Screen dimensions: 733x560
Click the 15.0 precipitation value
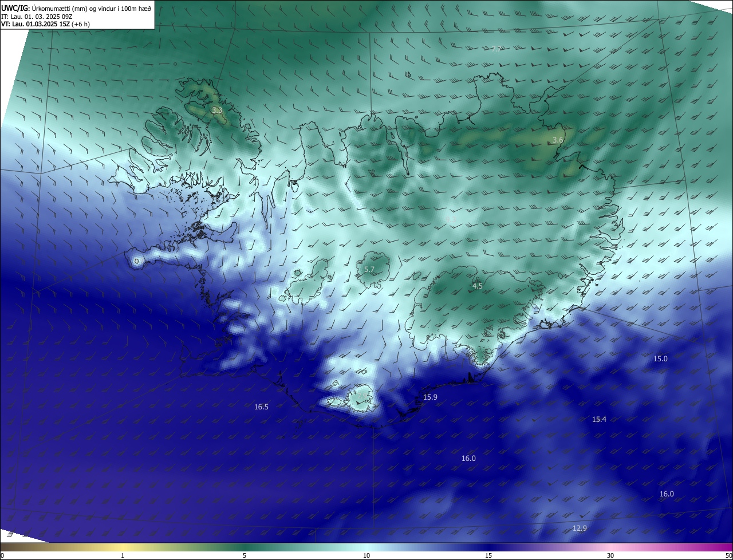pyautogui.click(x=660, y=358)
